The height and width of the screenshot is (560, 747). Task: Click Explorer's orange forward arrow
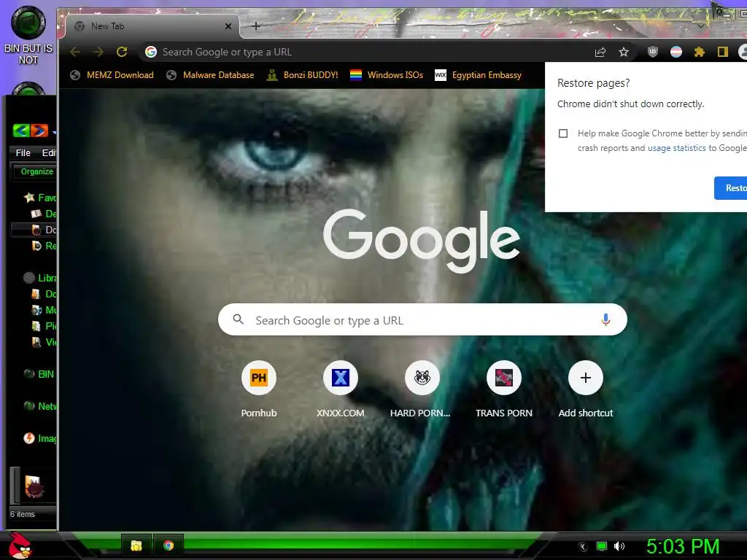click(x=39, y=131)
